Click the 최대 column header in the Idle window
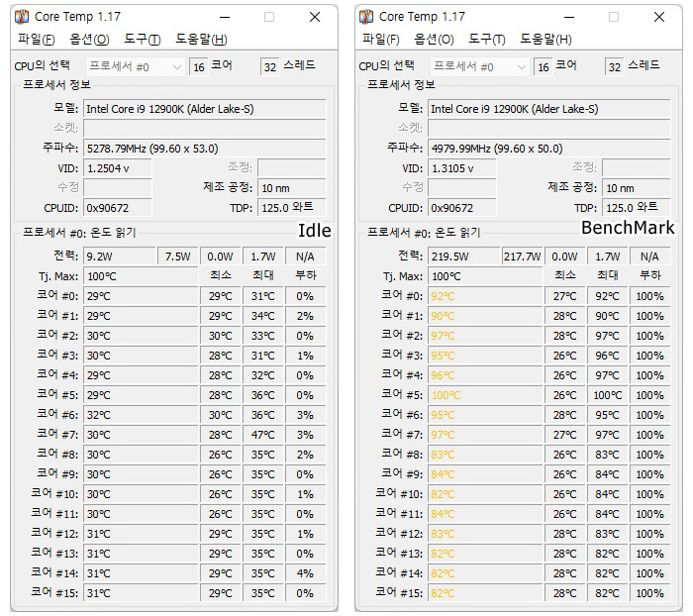This screenshot has width=693, height=616. point(263,275)
